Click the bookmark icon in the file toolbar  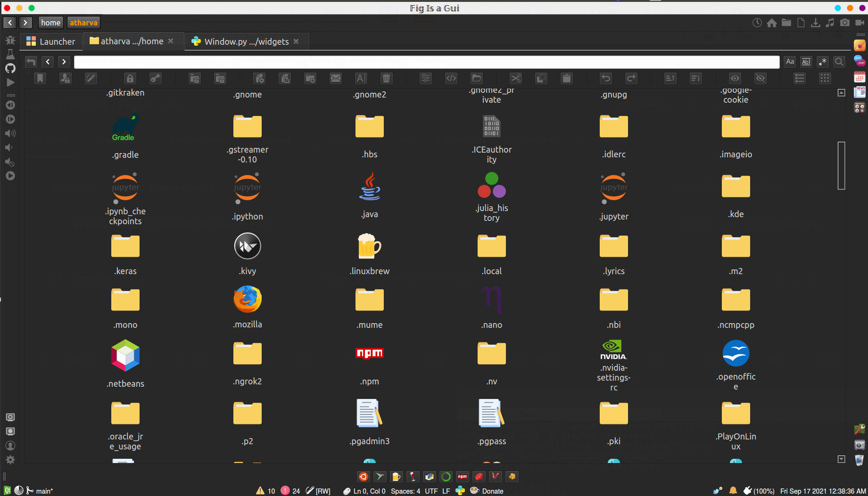pyautogui.click(x=40, y=78)
